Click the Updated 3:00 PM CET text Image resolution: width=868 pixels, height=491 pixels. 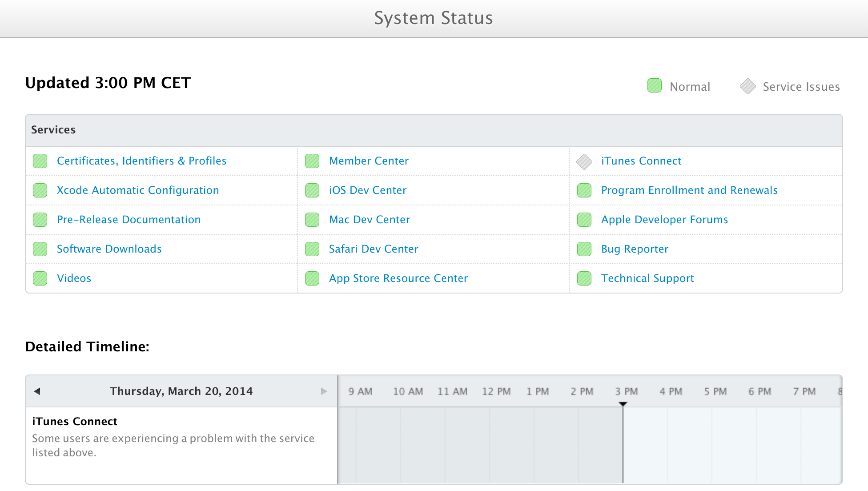108,83
